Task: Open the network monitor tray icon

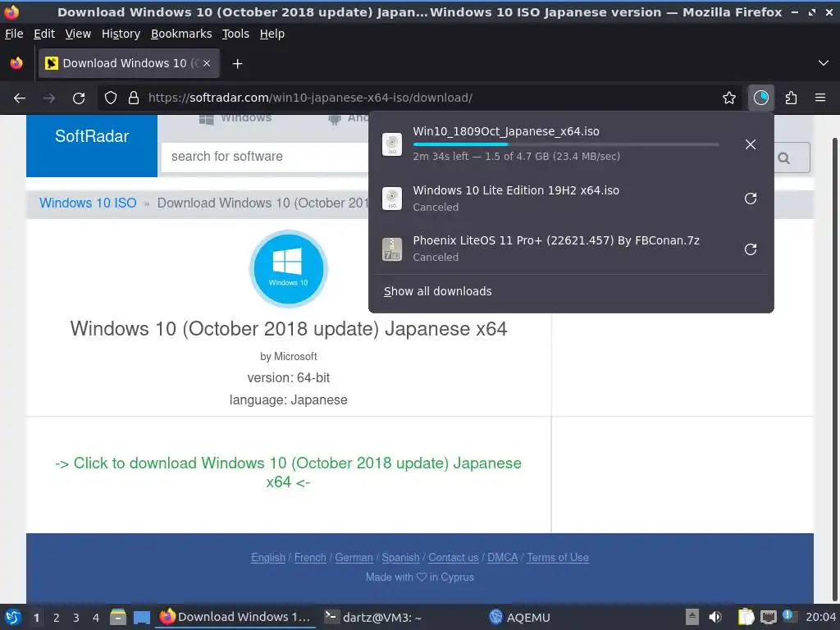Action: pyautogui.click(x=768, y=617)
